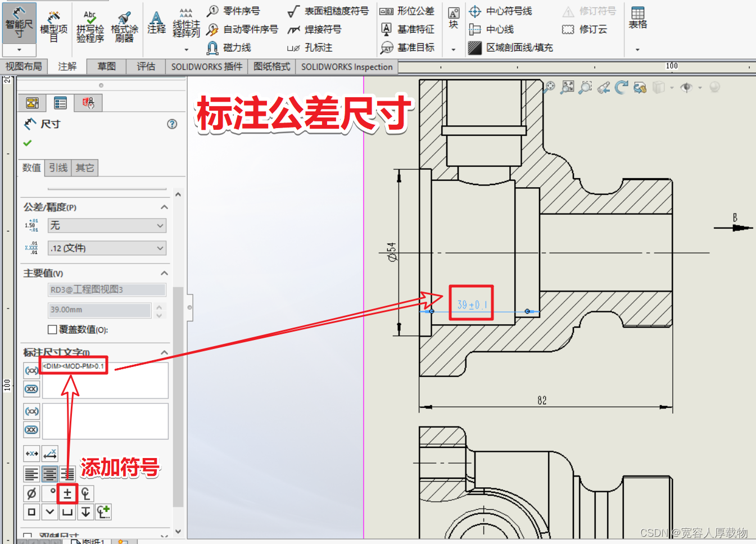Activate the Format Painter (格式涂刷器)
This screenshot has width=756, height=544.
[124, 26]
